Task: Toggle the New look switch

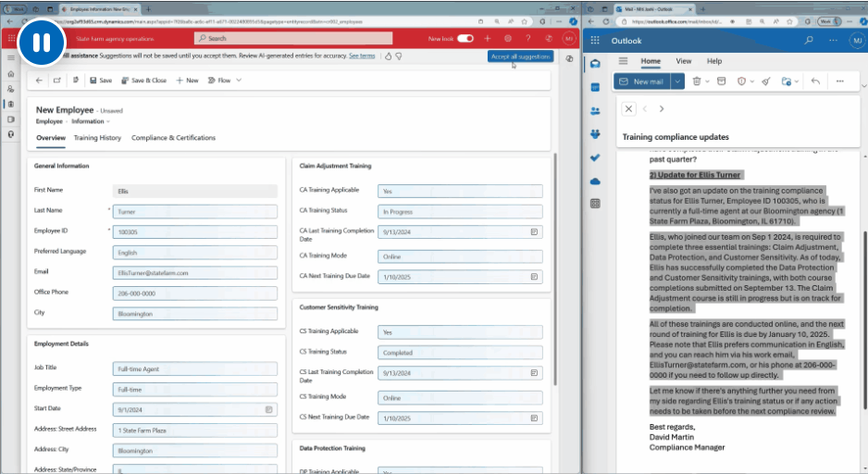Action: tap(465, 38)
